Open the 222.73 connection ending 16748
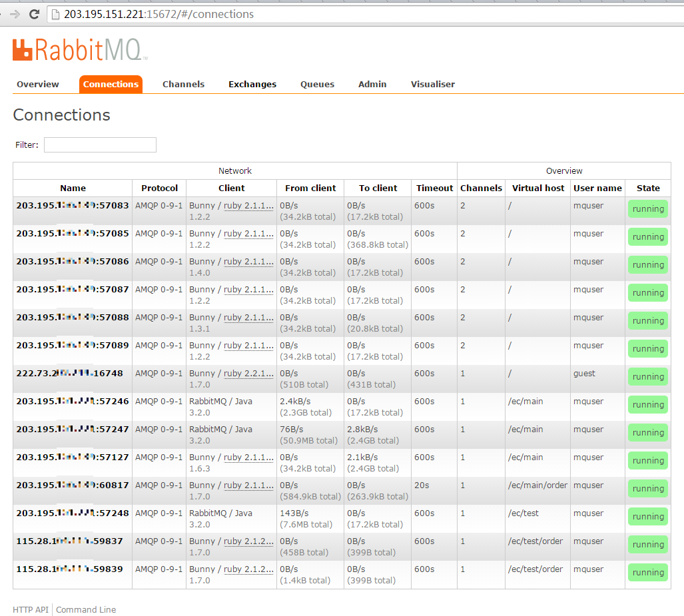Screen dimensions: 684x616 [x=69, y=373]
